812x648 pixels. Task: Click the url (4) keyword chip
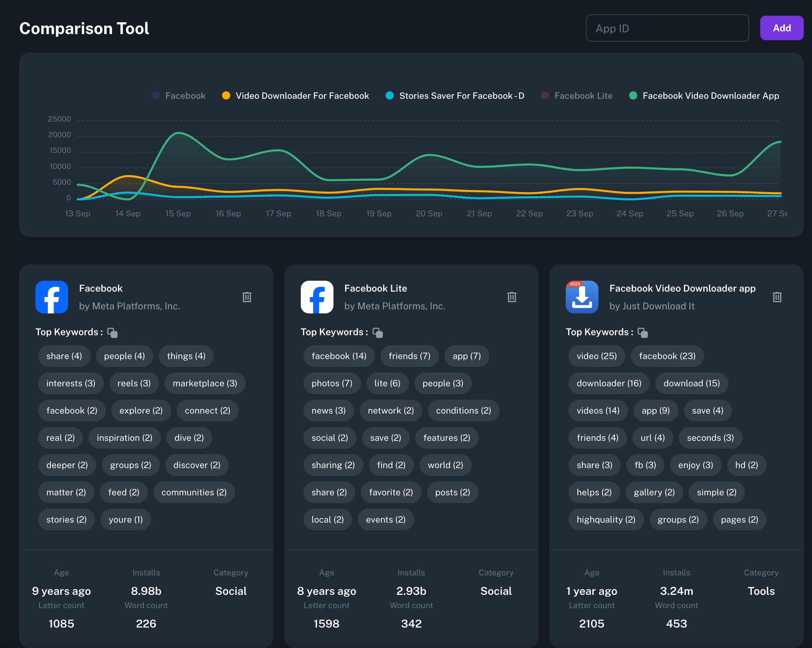click(x=653, y=438)
